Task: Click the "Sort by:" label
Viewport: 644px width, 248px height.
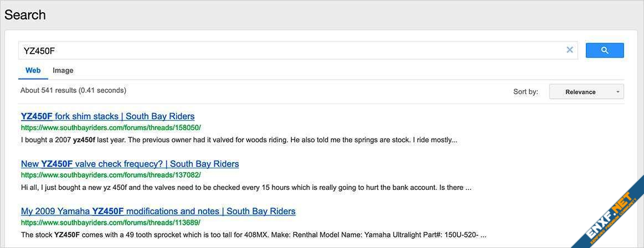Action: (525, 92)
